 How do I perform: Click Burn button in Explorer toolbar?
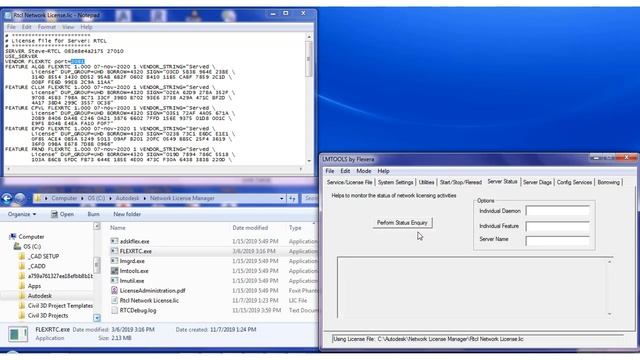pos(93,214)
